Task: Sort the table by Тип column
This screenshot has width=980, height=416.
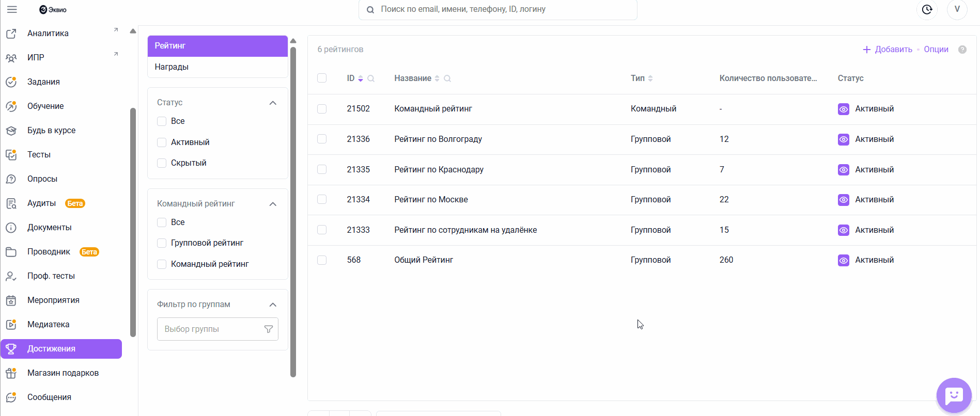Action: coord(650,78)
